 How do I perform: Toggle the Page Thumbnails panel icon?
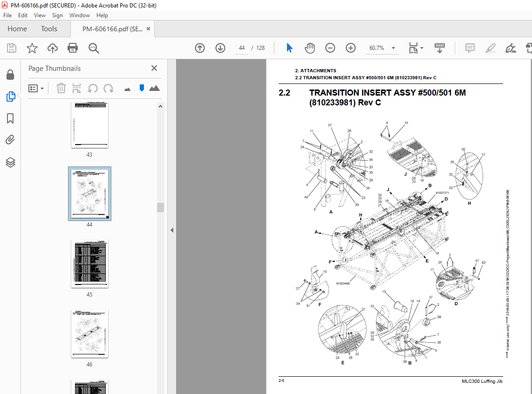(11, 97)
